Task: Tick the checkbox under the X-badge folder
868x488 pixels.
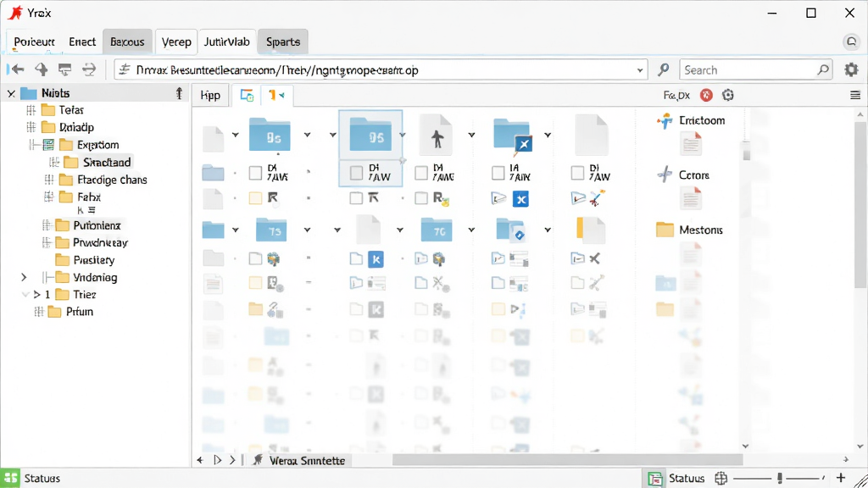Action: pyautogui.click(x=498, y=173)
